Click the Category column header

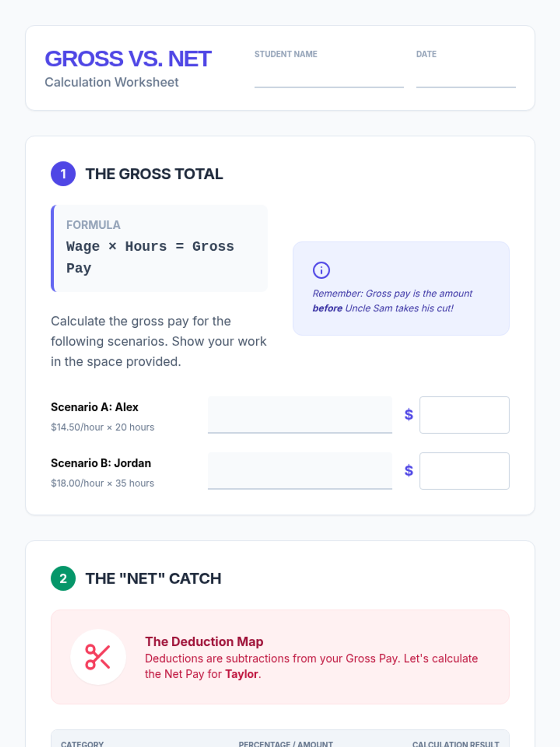click(82, 743)
